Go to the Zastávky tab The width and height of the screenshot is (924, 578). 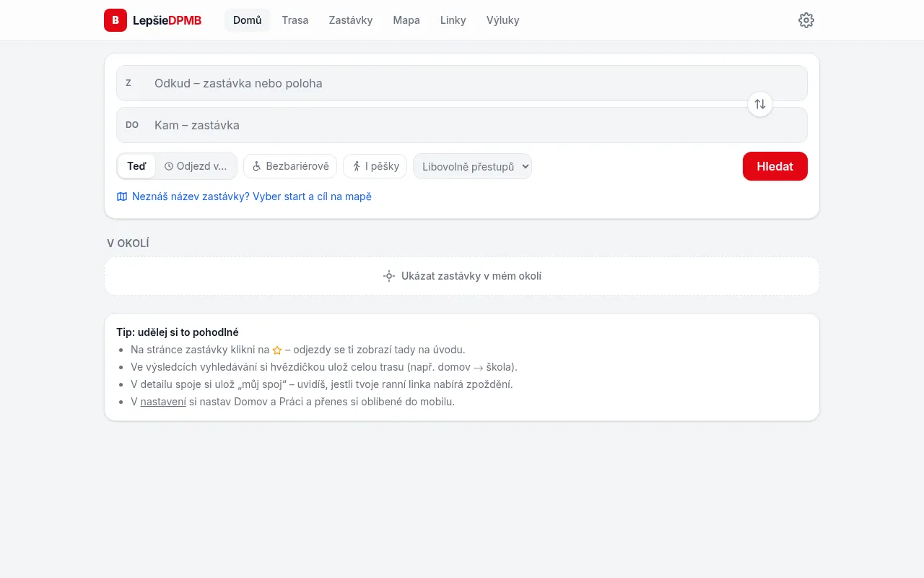click(351, 20)
